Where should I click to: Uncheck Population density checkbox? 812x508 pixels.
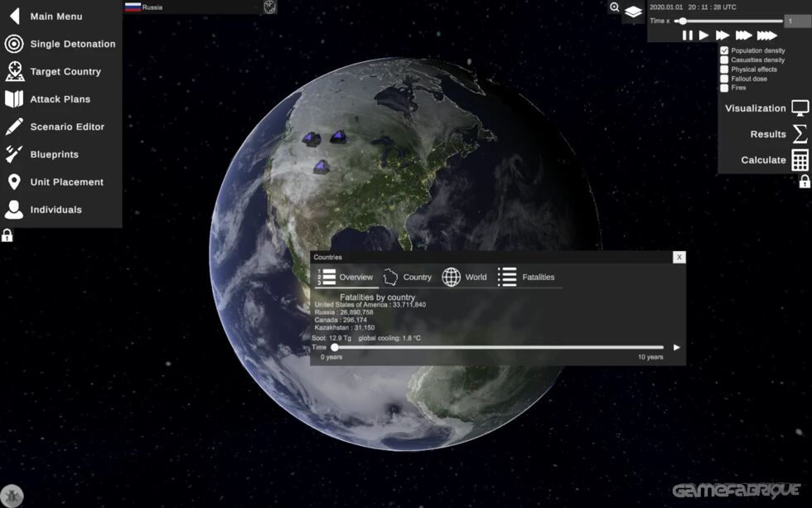tap(724, 51)
